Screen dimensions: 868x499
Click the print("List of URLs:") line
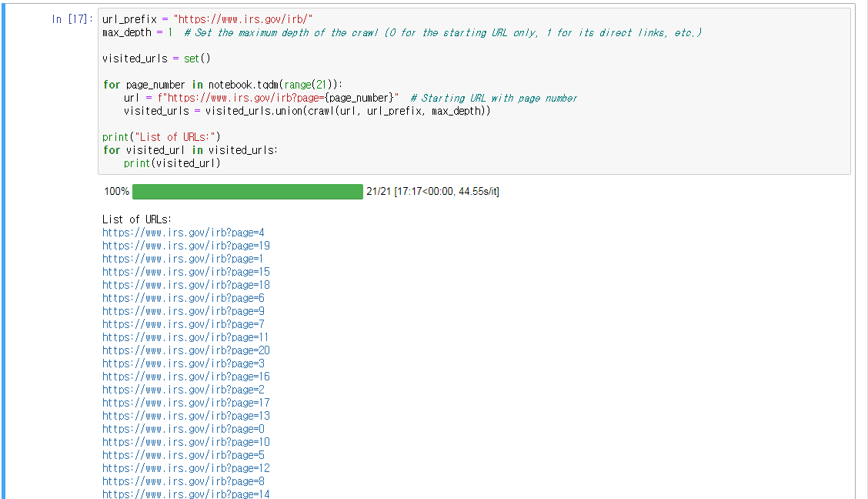(x=162, y=137)
